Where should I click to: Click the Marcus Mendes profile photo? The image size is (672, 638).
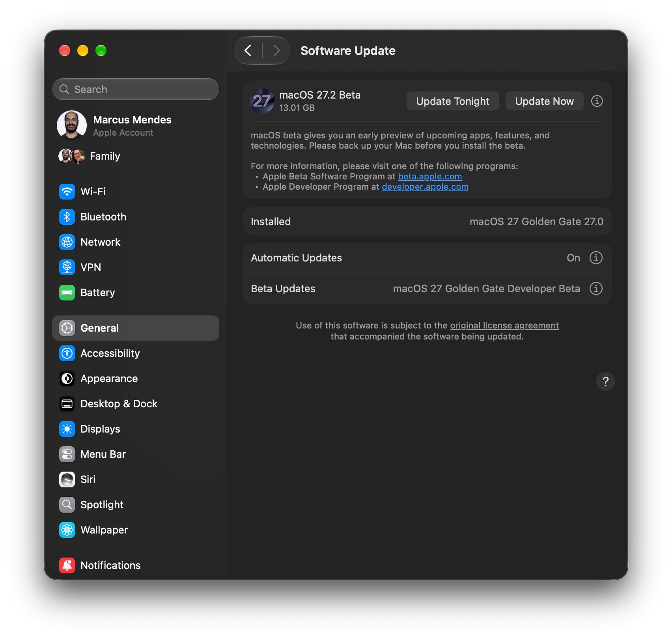[x=72, y=125]
